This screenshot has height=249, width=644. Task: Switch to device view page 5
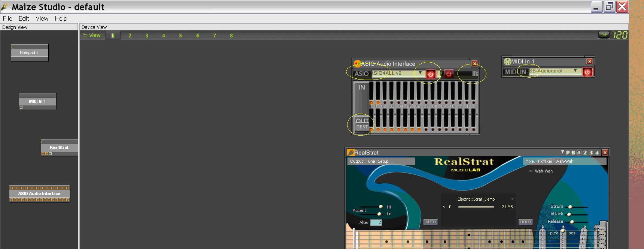pyautogui.click(x=180, y=36)
